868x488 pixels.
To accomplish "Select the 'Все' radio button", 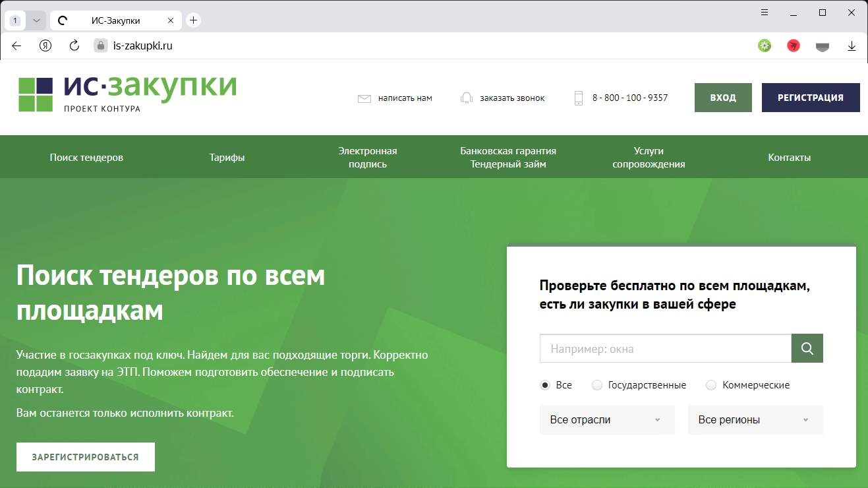I will pos(545,385).
